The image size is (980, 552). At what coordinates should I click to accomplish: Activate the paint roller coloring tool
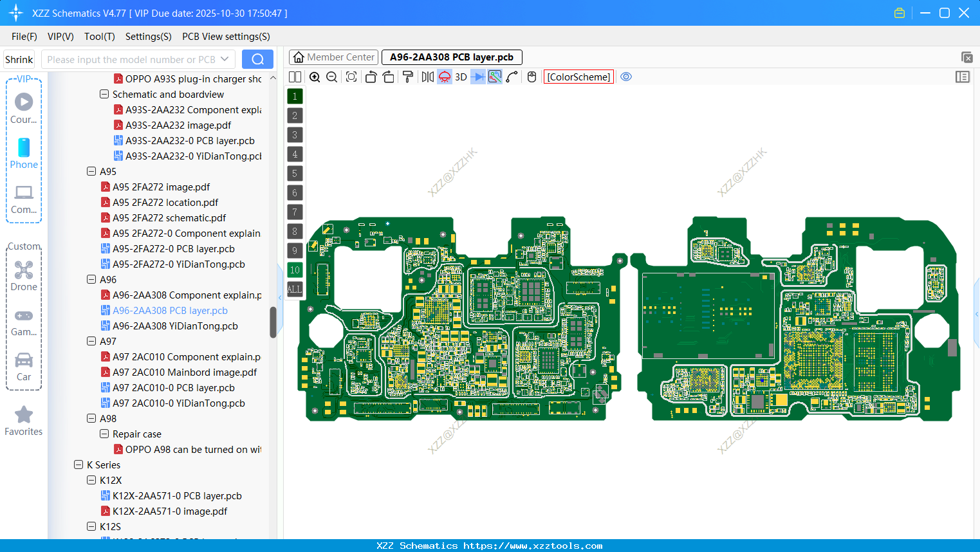click(x=407, y=77)
